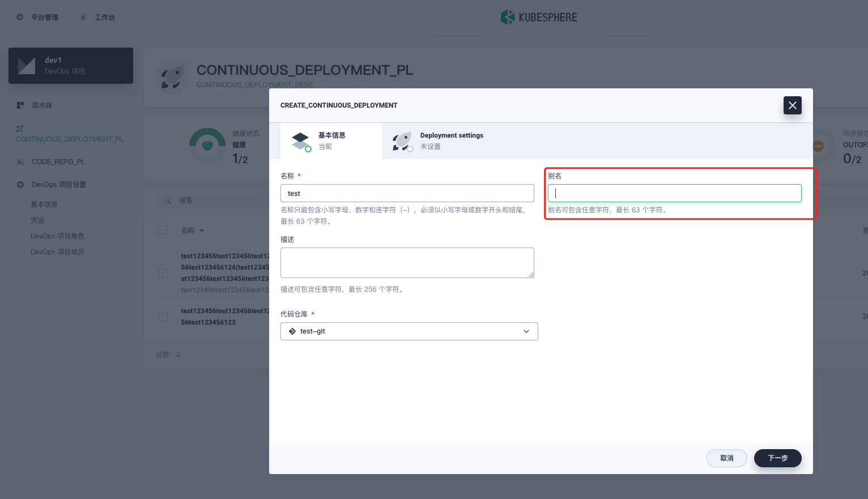Open the 代码仓库 test-git dropdown
Image resolution: width=868 pixels, height=499 pixels.
(x=409, y=331)
